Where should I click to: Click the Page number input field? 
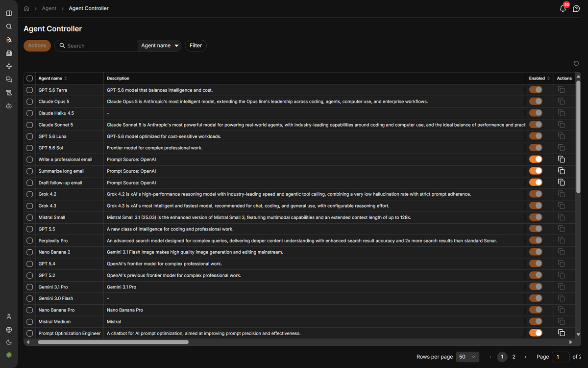coord(561,357)
